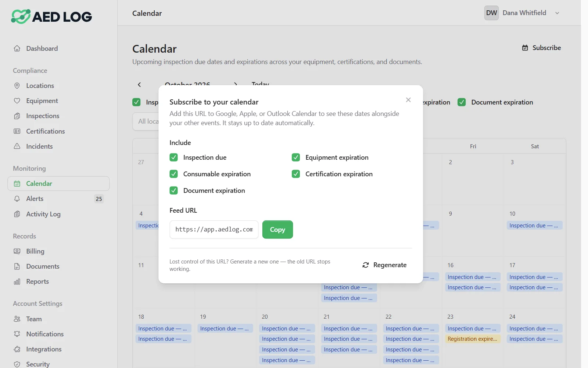Click the Team people icon
This screenshot has width=588, height=368.
coord(17,319)
